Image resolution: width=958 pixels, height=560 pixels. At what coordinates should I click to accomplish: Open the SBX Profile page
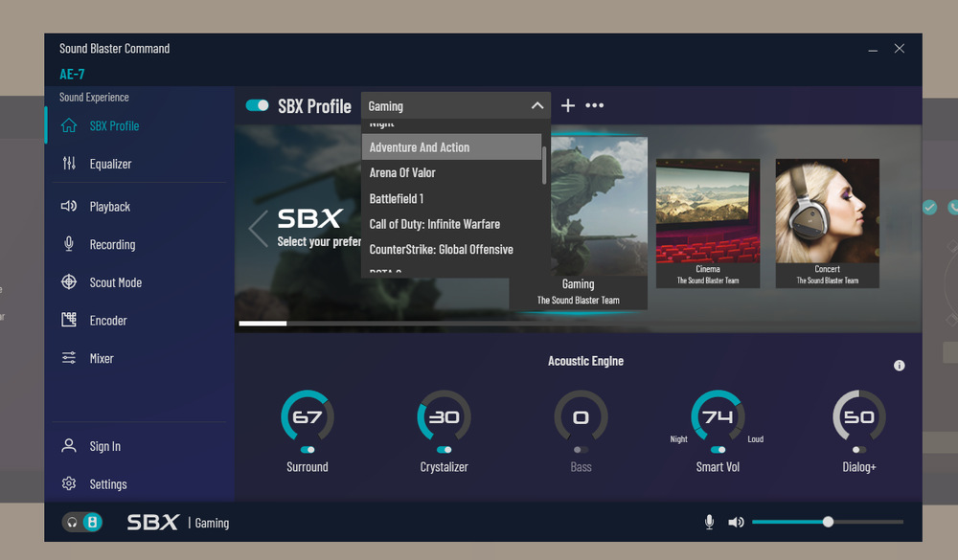[114, 125]
